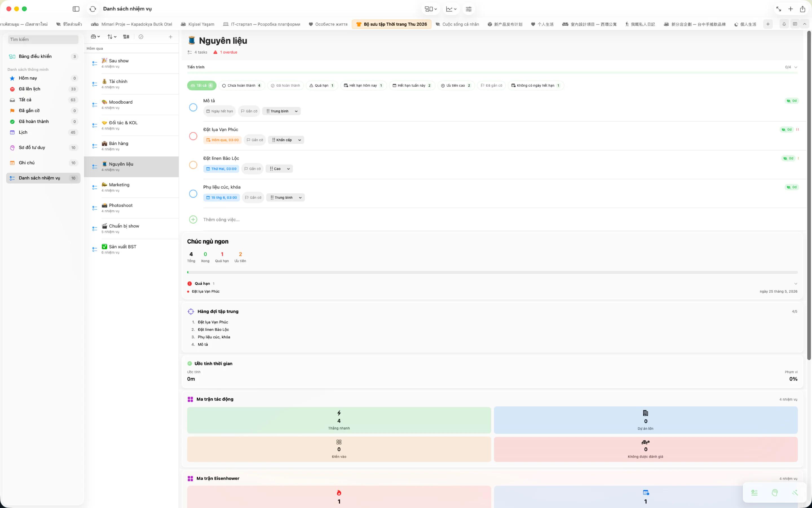Image resolution: width=812 pixels, height=508 pixels.
Task: Click the brain icon in floating toolbar
Action: pyautogui.click(x=775, y=492)
